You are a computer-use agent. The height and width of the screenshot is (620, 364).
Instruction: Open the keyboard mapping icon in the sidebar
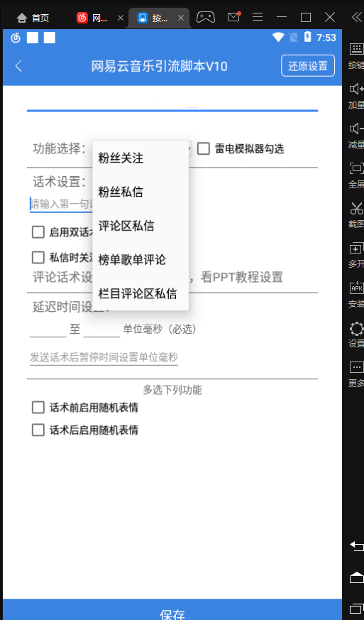click(356, 49)
